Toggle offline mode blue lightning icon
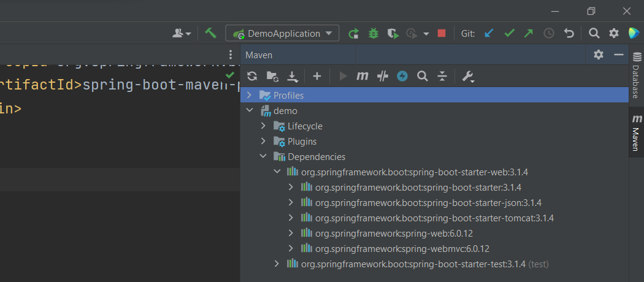Image resolution: width=644 pixels, height=282 pixels. coord(402,76)
